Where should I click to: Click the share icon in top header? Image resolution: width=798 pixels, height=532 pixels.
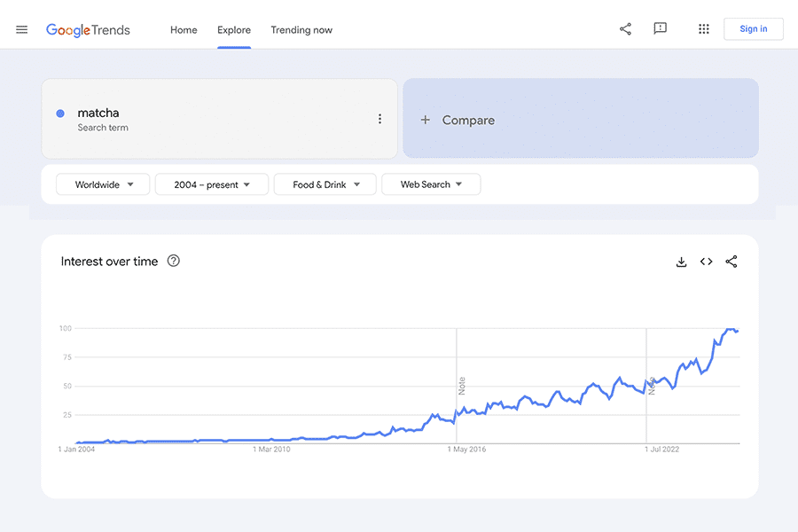click(x=625, y=29)
